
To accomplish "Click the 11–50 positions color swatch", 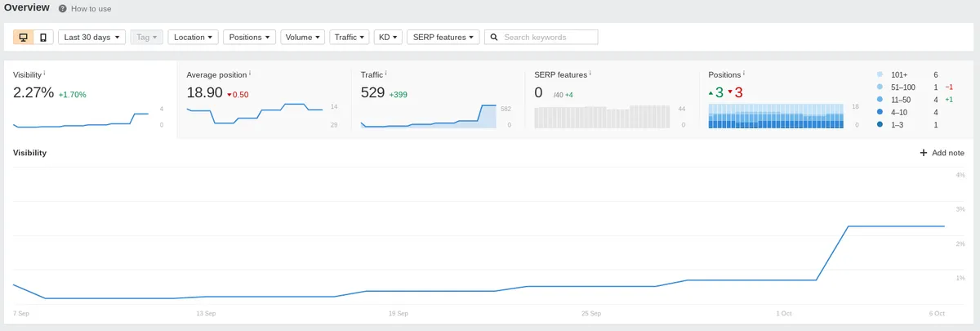I will tap(880, 100).
